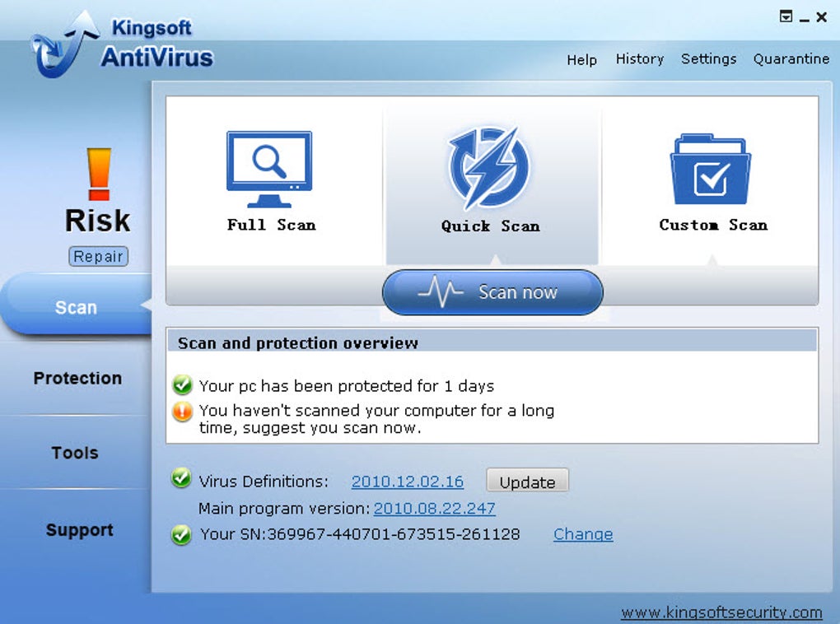Close the Kingsoft AntiVirus window
The width and height of the screenshot is (840, 624).
pos(822,17)
